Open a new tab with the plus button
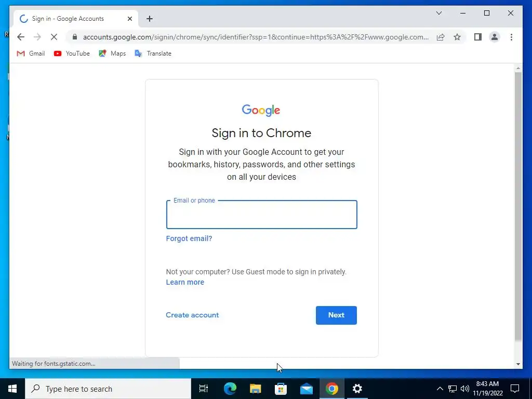This screenshot has height=399, width=532. (x=150, y=19)
